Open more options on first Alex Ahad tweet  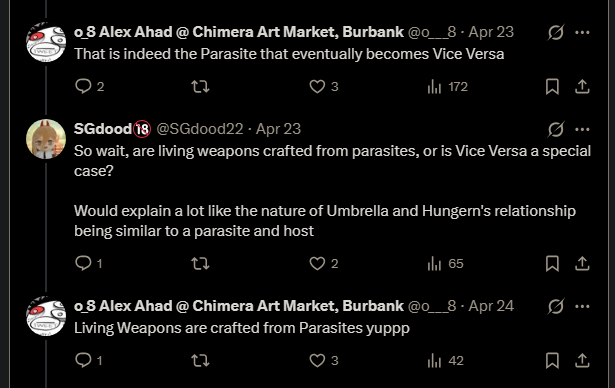[582, 32]
